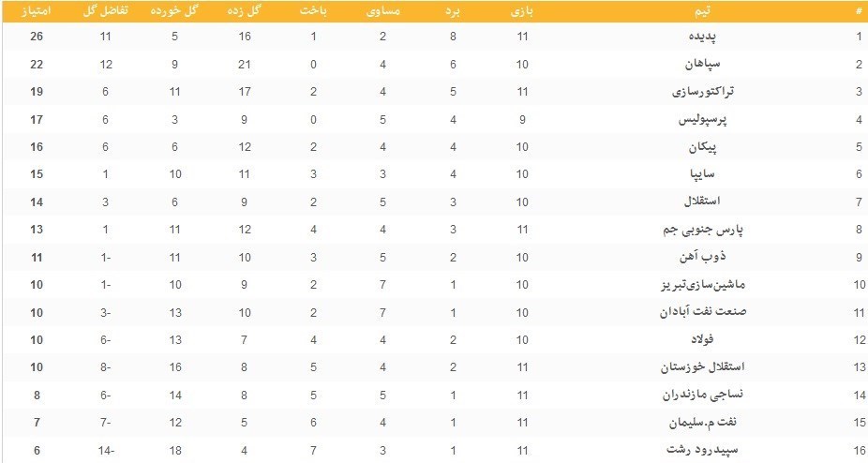The image size is (868, 463).
Task: Click the باخت (losses) column header
Action: 313,10
